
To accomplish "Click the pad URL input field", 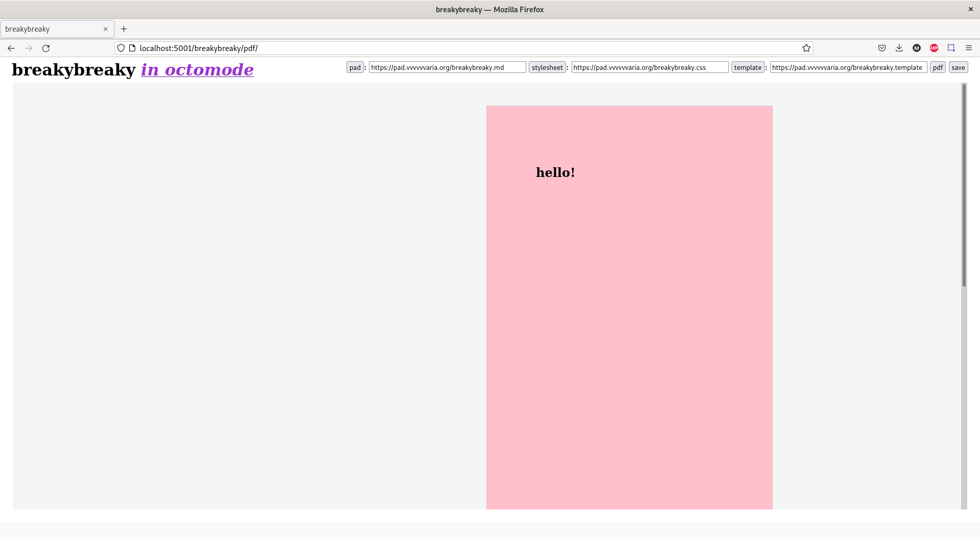I will 447,67.
